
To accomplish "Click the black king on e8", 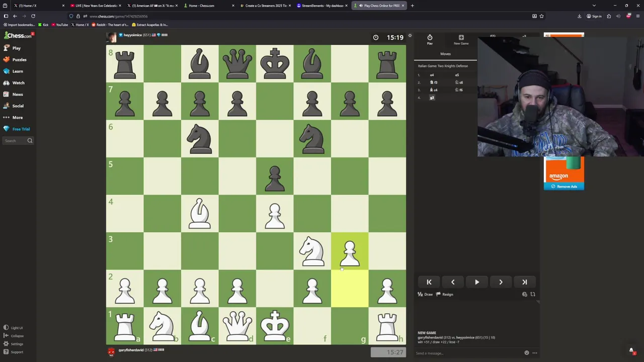I will pyautogui.click(x=275, y=64).
